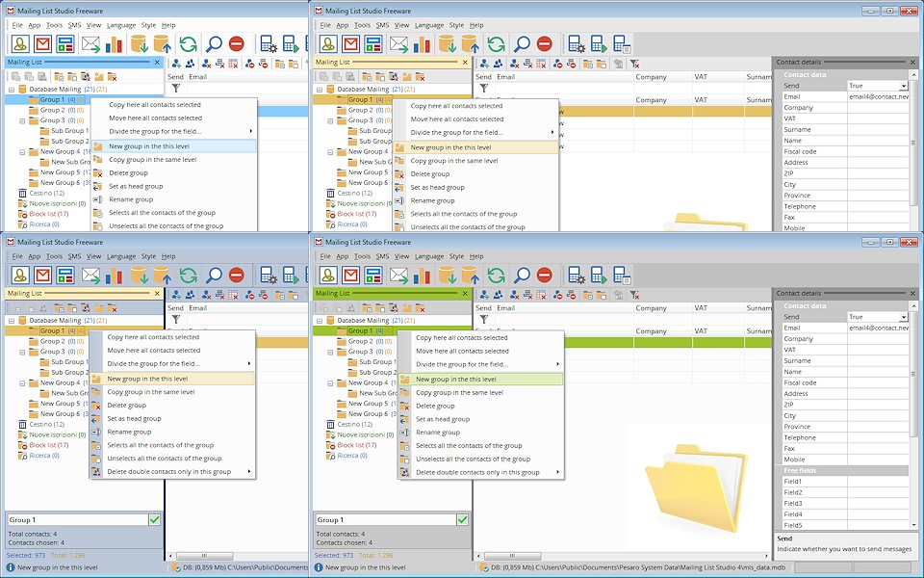Click the green checkmark beside Group 1 in bottom-left window
The image size is (924, 578).
154,519
